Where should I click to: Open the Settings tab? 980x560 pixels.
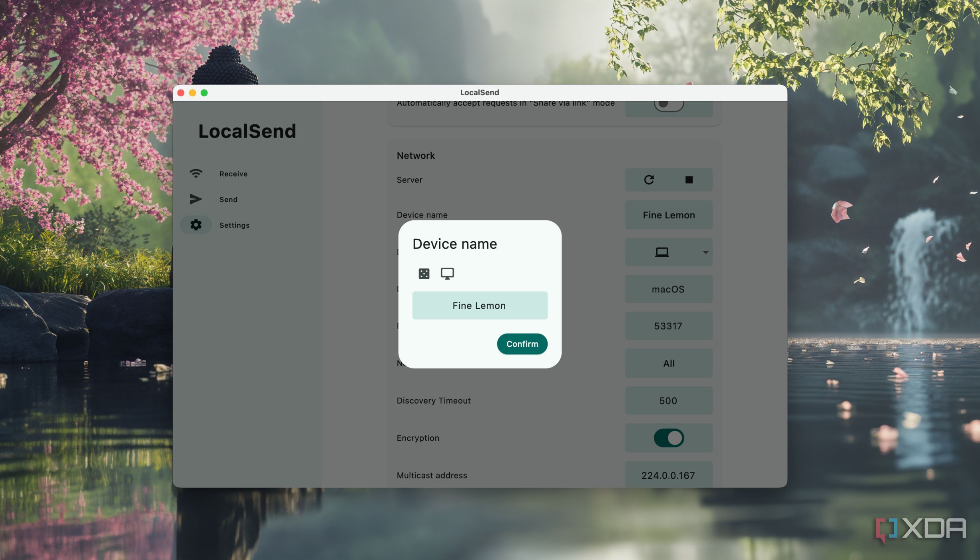(234, 225)
